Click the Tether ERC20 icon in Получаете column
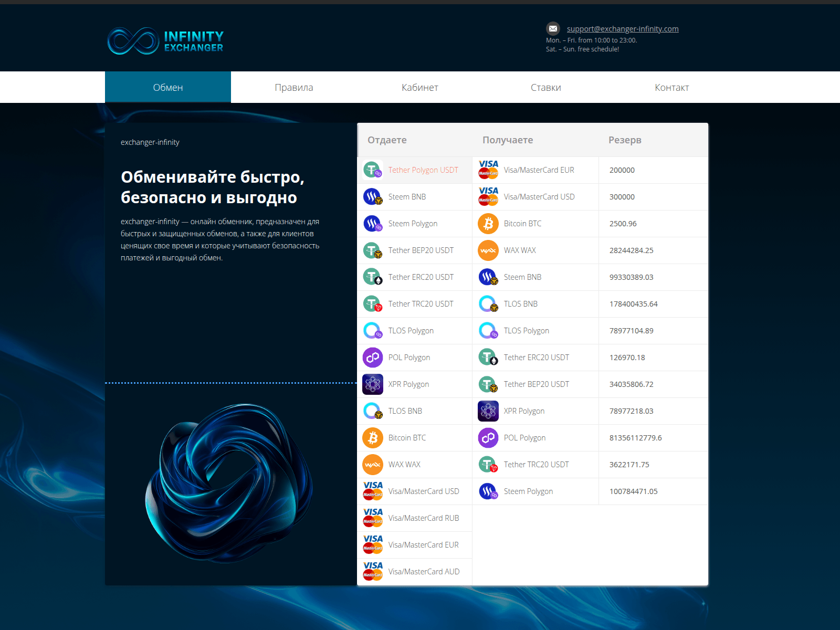Viewport: 840px width, 630px height. point(488,358)
